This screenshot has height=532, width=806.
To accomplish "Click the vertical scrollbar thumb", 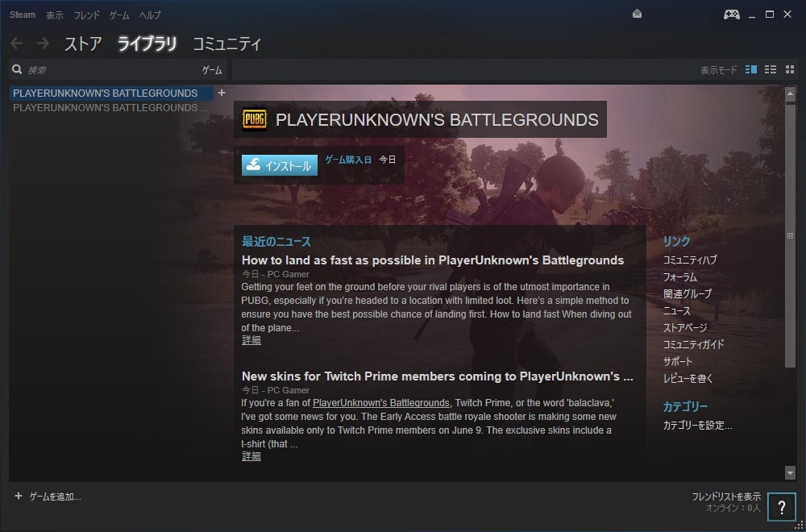I will [790, 235].
